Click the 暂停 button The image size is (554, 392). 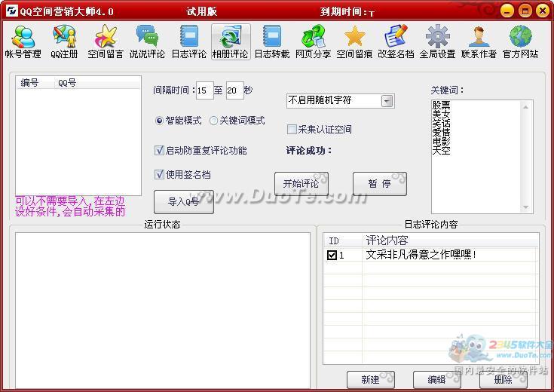(x=380, y=184)
